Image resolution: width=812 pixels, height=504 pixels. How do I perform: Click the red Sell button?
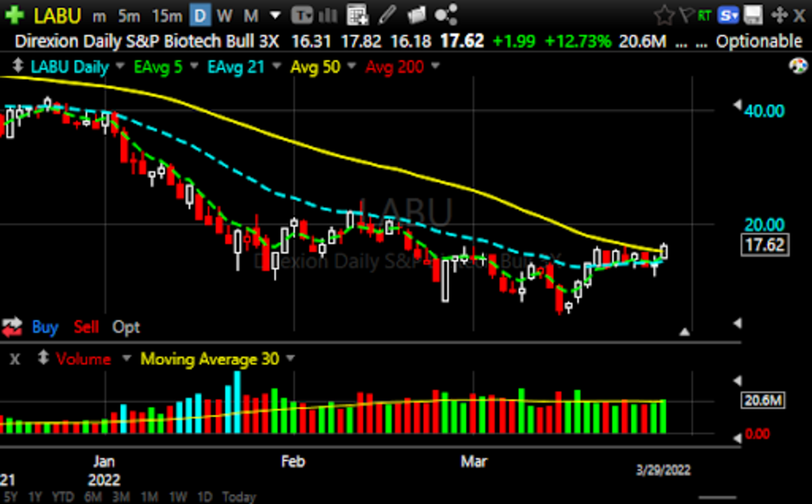tap(86, 328)
